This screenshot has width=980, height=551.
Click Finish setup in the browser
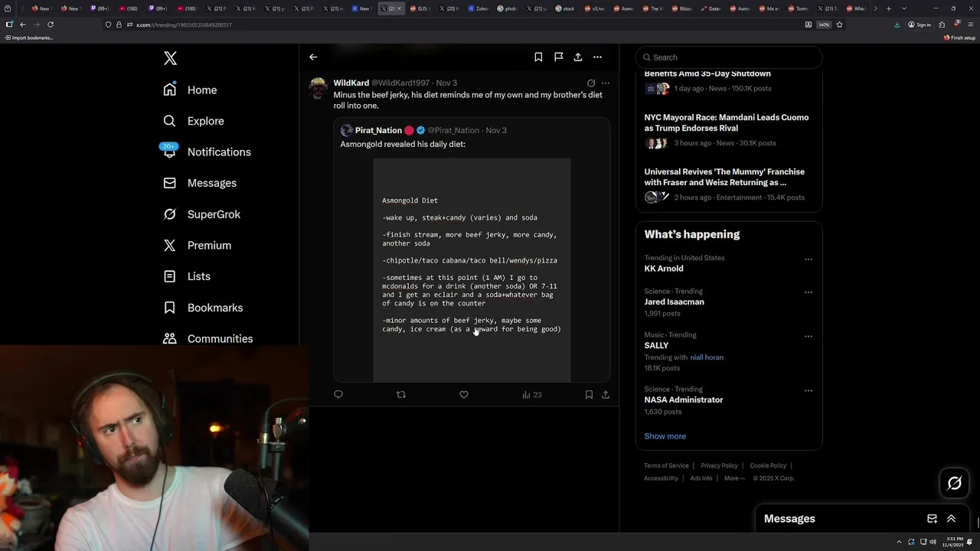(x=959, y=37)
